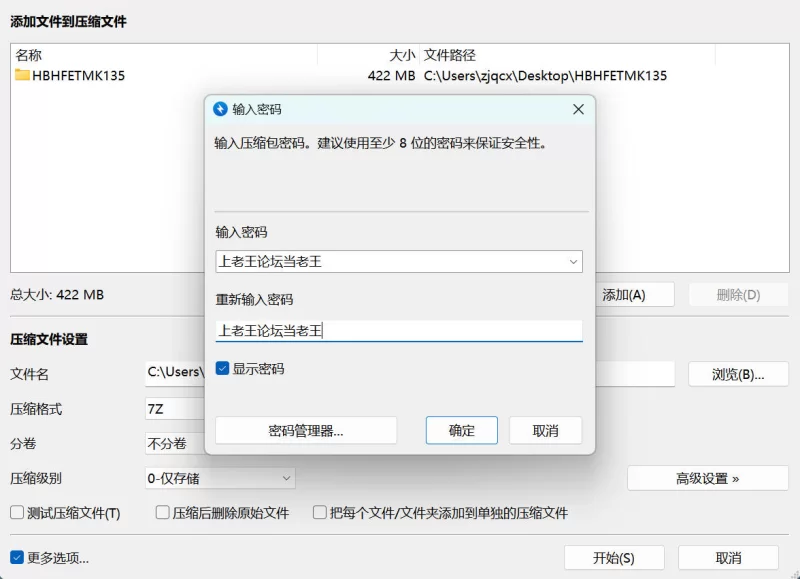This screenshot has width=800, height=579.
Task: Click the 删除(D) button
Action: [x=738, y=295]
